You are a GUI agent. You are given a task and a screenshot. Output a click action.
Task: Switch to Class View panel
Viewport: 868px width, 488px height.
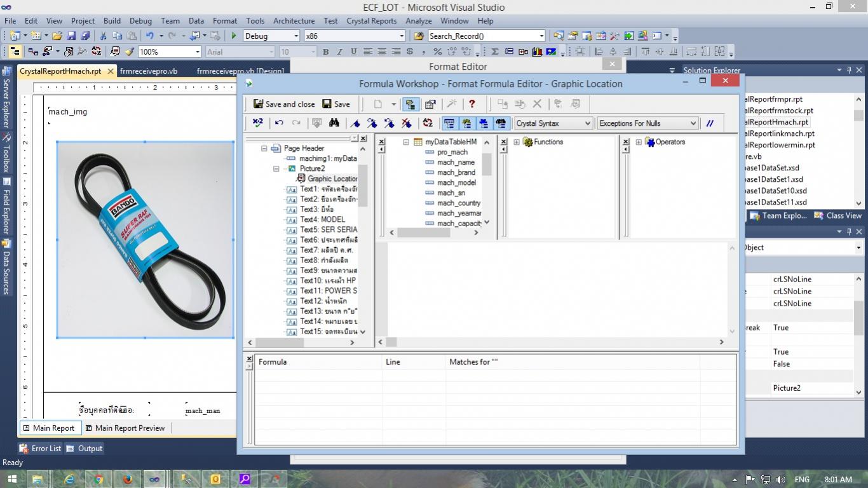point(837,216)
